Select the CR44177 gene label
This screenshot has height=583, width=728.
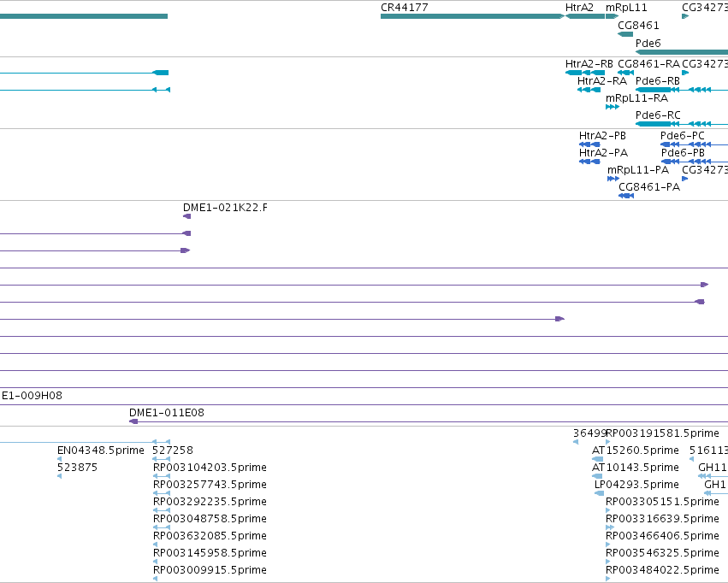click(404, 8)
